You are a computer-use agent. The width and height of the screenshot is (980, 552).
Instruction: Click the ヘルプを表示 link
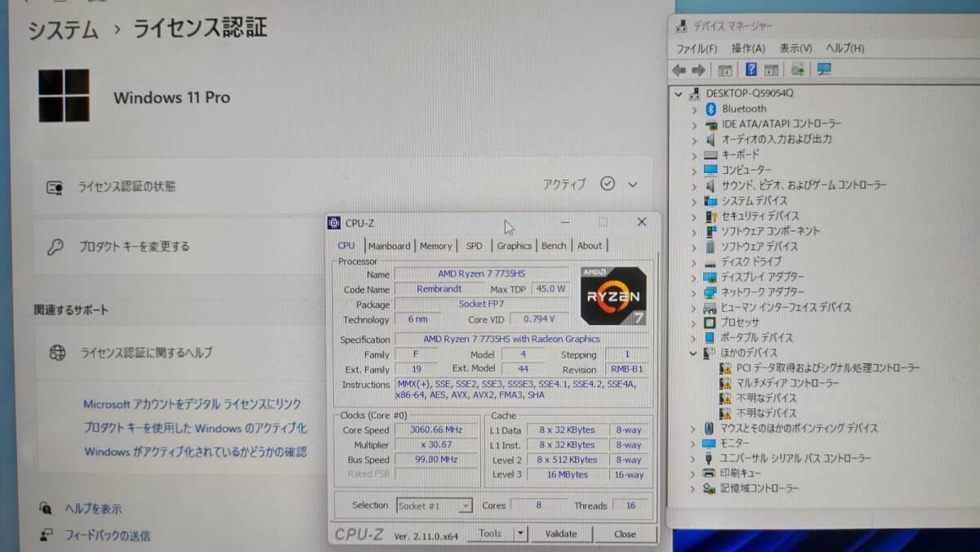[x=94, y=509]
